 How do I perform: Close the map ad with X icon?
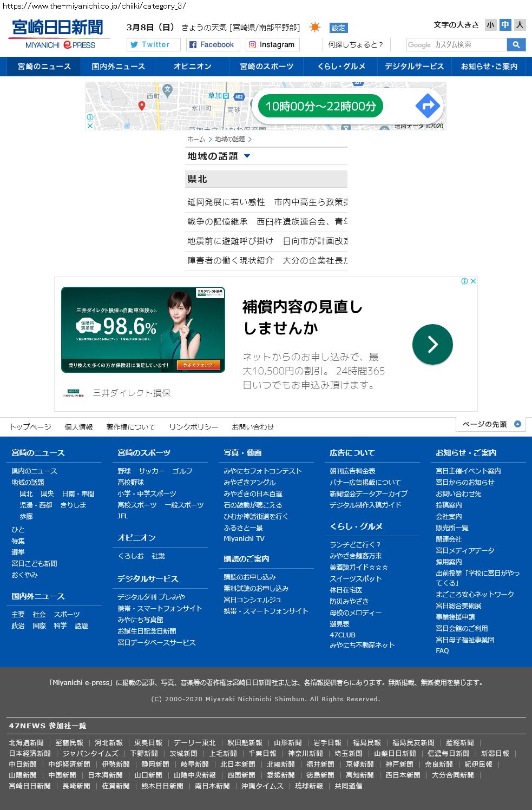click(90, 126)
